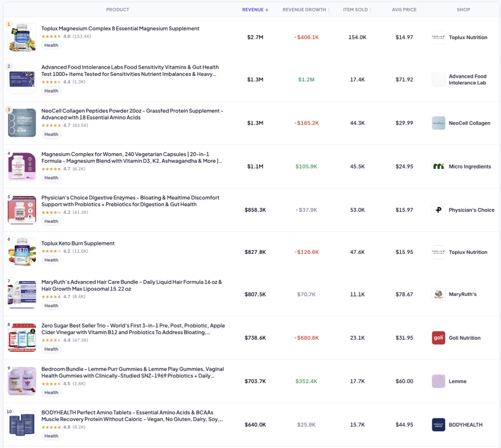Click the Product column header
Viewport: 501px width, 448px height.
coord(118,10)
